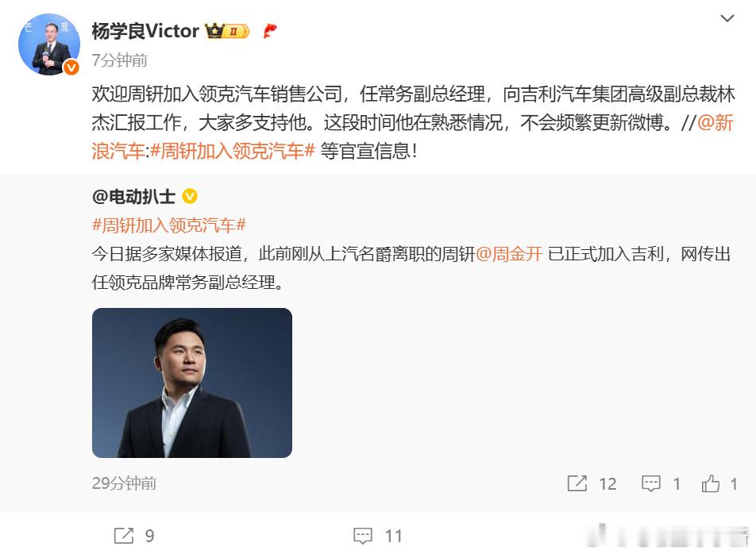The image size is (756, 554).
Task: Open the #周钘加入领克汽车# hashtag in main post
Action: 233,152
